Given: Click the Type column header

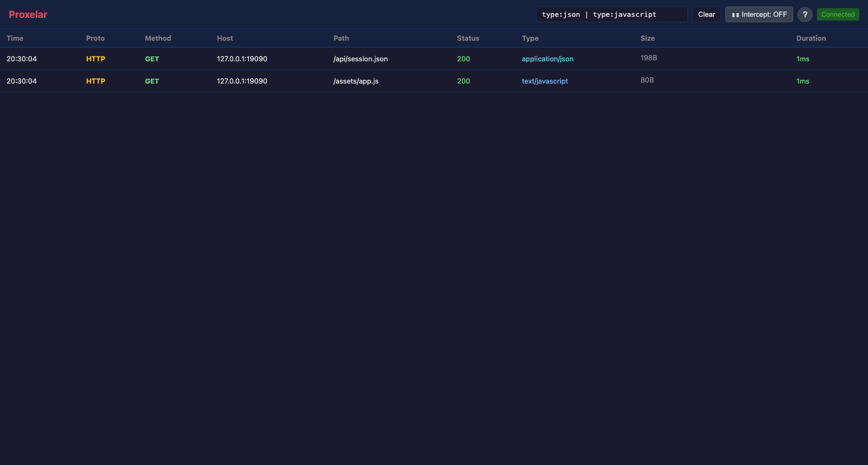Looking at the screenshot, I should 530,39.
